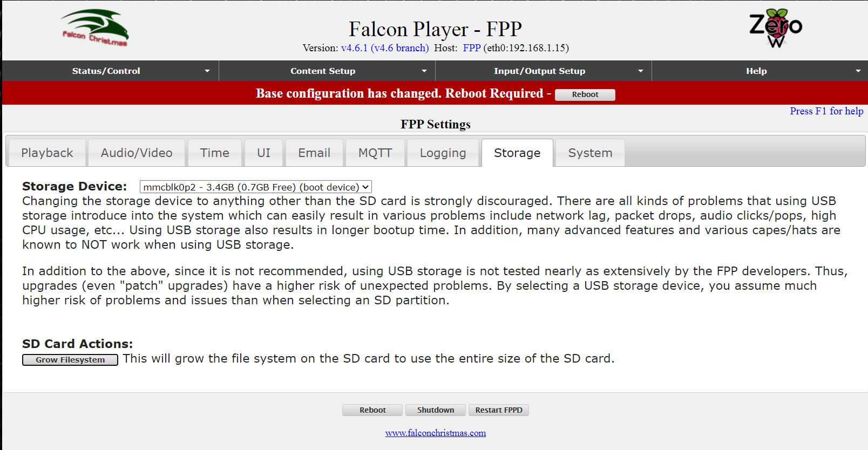Click the Falcon Christmas logo

[x=95, y=28]
